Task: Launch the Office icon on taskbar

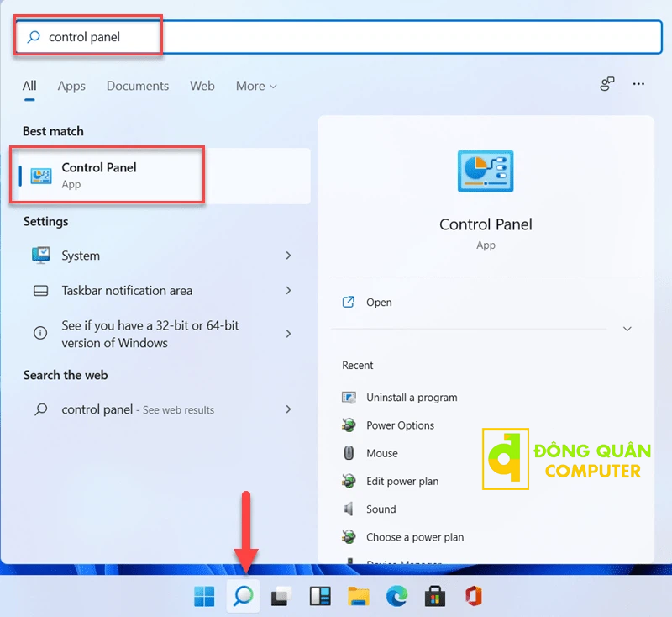Action: pyautogui.click(x=474, y=596)
